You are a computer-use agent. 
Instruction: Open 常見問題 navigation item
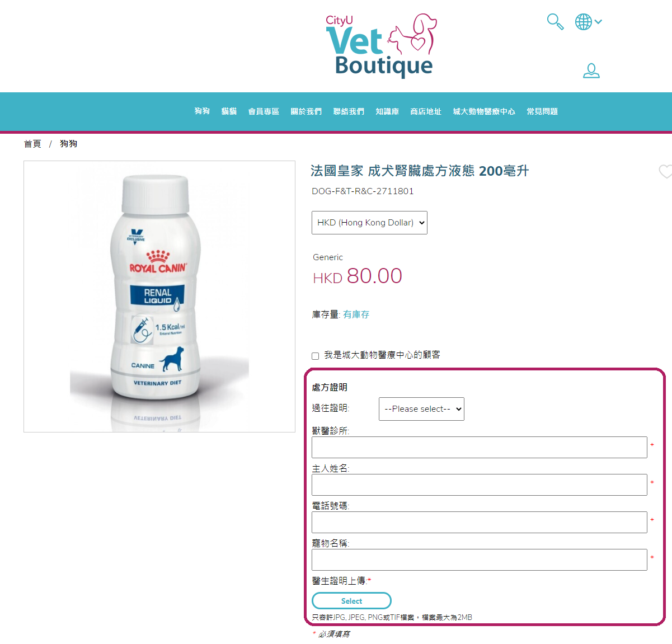pos(542,111)
